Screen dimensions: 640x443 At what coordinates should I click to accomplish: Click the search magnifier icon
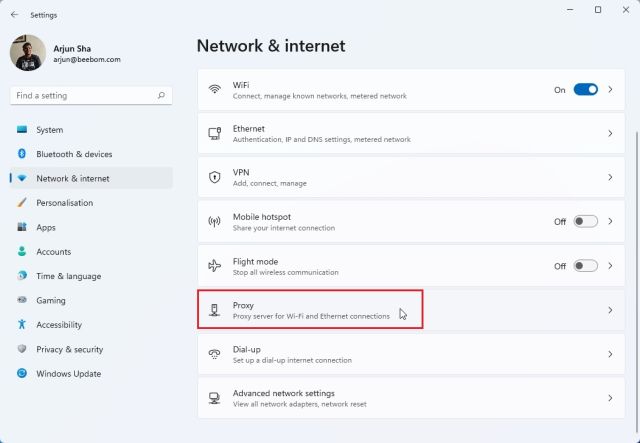(161, 96)
